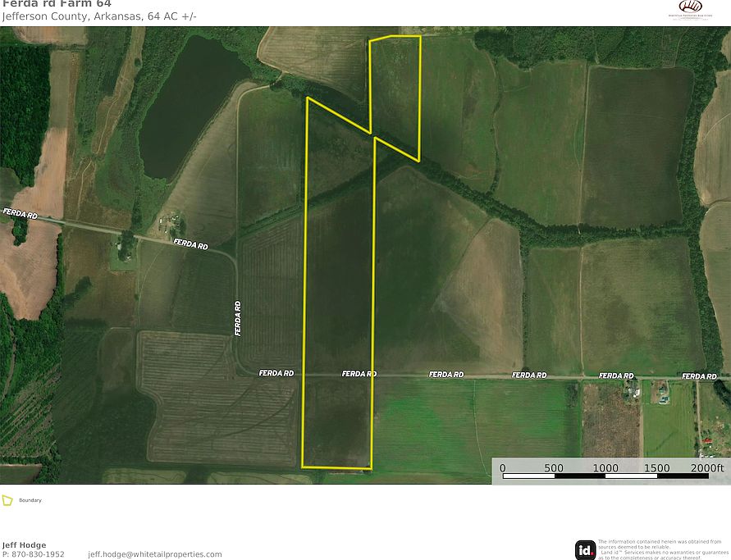
Task: Select the Boundary legend label
Action: 30,500
